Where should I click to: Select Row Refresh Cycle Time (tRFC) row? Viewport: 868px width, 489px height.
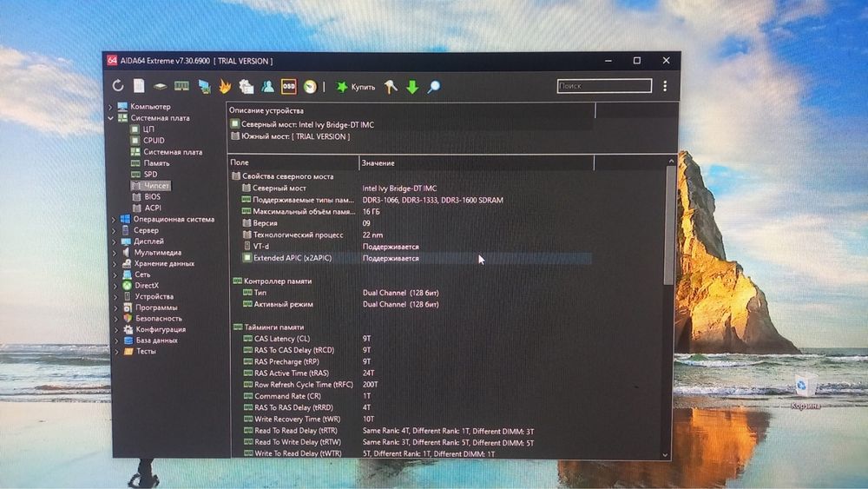418,384
